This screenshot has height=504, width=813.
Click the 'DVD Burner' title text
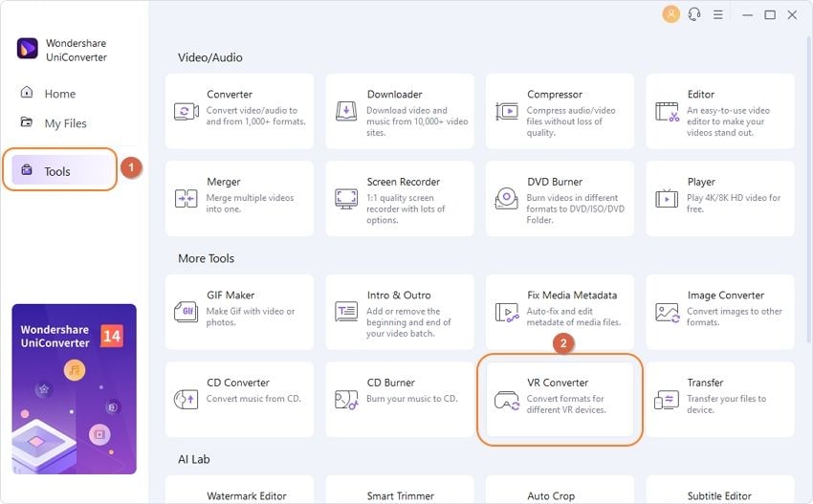555,182
